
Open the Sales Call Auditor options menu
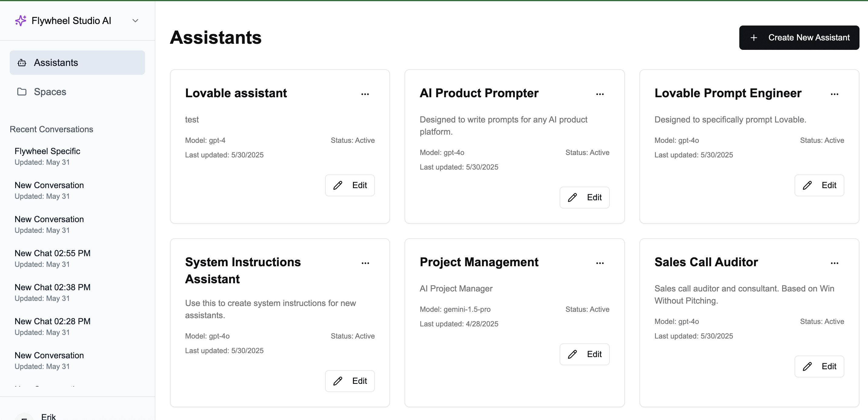[x=834, y=263]
